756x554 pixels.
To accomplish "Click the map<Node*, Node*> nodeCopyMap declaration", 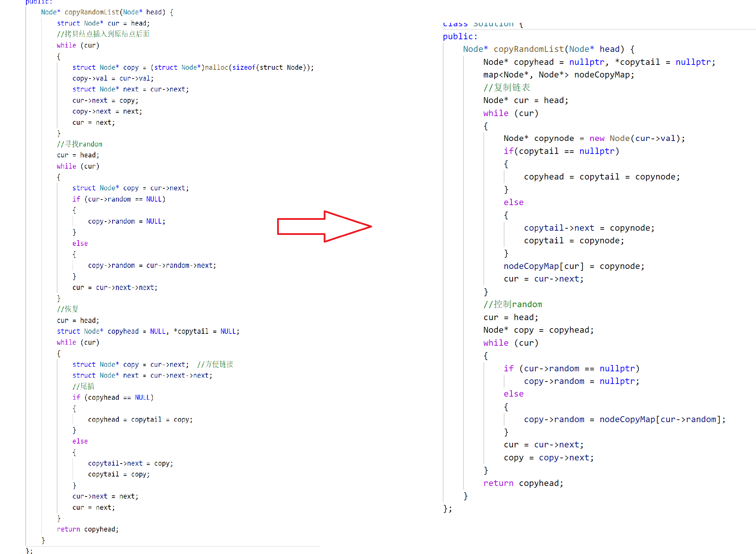I will coord(558,75).
